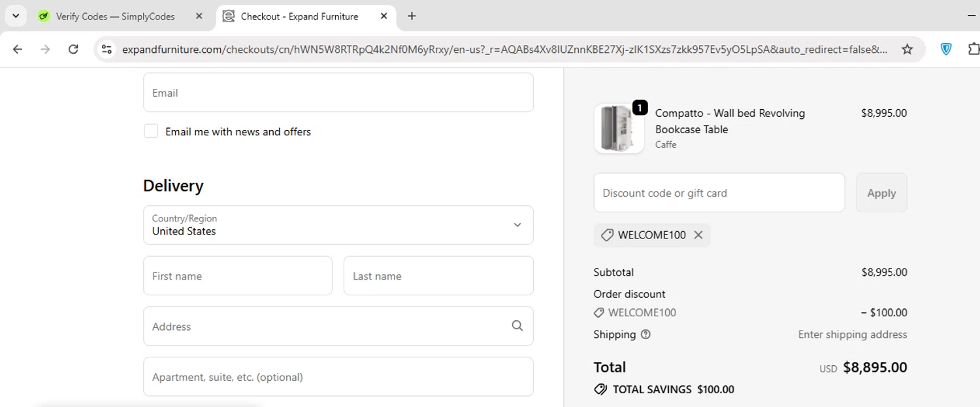This screenshot has height=407, width=980.
Task: Open the Extensions puzzle icon
Action: tap(973, 49)
